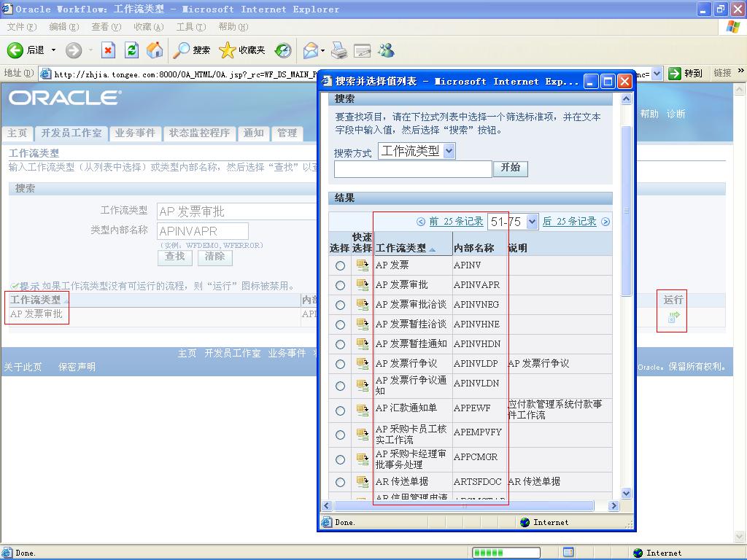Quick select icon for APPCMGR row
747x560 pixels.
(x=363, y=459)
